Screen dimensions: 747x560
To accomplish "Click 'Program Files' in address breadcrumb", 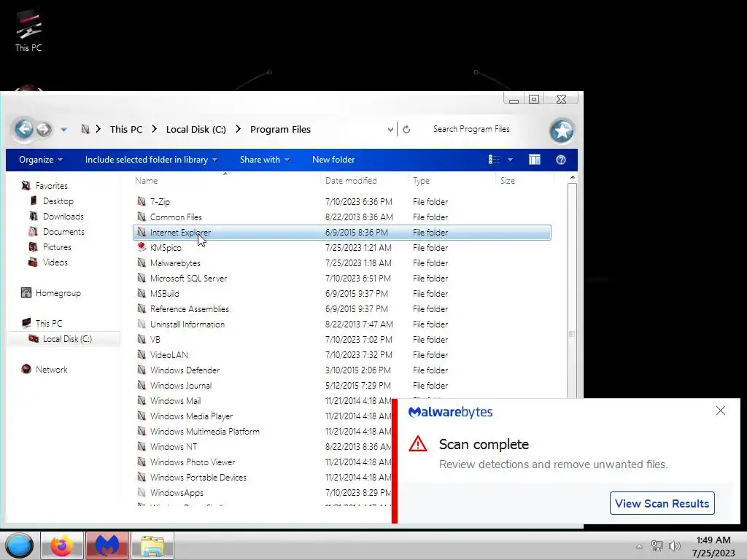I will click(x=280, y=130).
